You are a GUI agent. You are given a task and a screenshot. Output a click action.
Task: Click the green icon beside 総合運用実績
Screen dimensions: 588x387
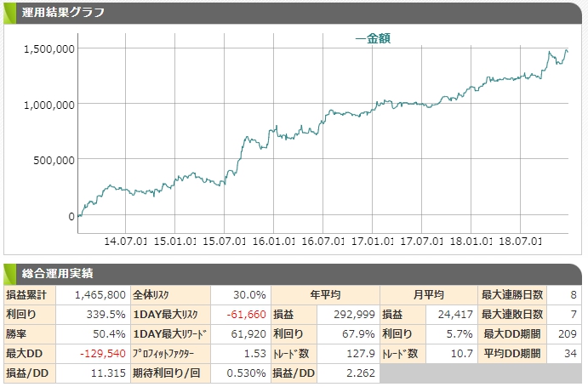coord(9,274)
